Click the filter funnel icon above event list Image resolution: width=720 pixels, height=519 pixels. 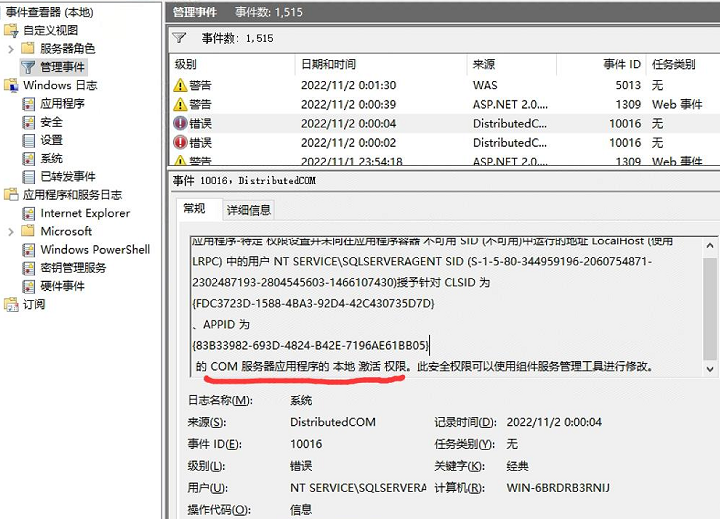click(x=179, y=38)
